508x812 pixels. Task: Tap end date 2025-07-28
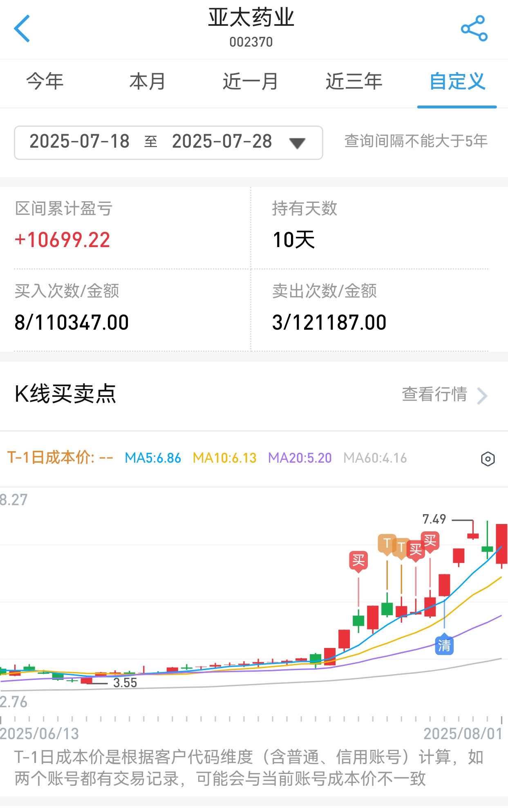click(x=222, y=142)
